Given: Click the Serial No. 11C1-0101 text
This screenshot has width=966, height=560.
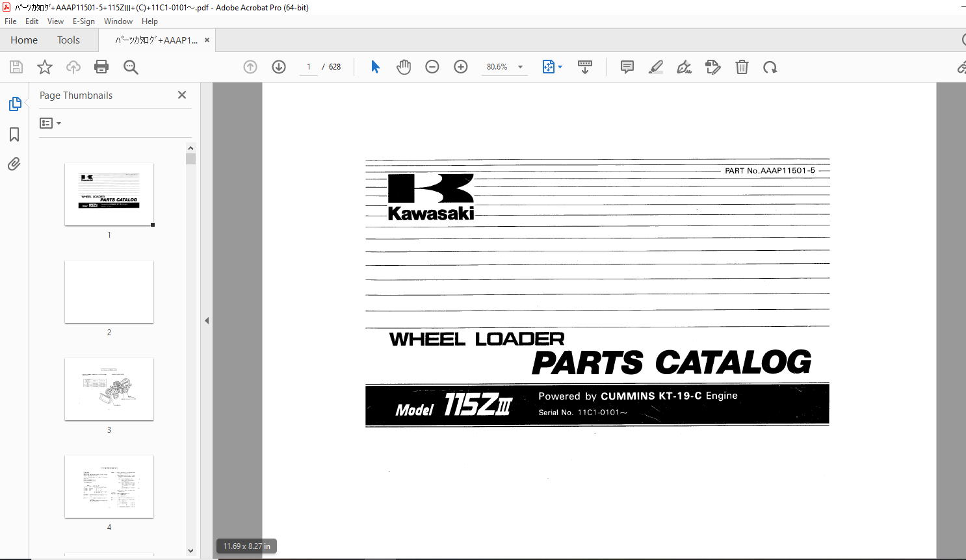Looking at the screenshot, I should [x=582, y=413].
